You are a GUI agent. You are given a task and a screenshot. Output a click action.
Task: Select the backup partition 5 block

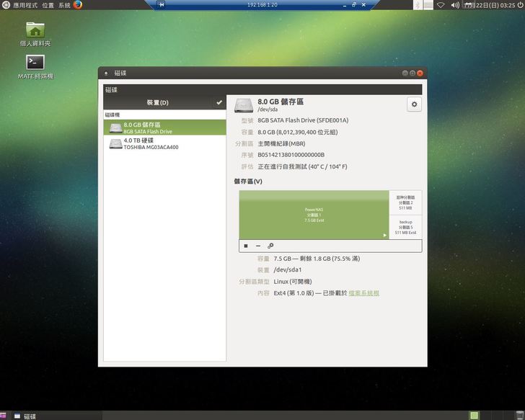coord(405,227)
